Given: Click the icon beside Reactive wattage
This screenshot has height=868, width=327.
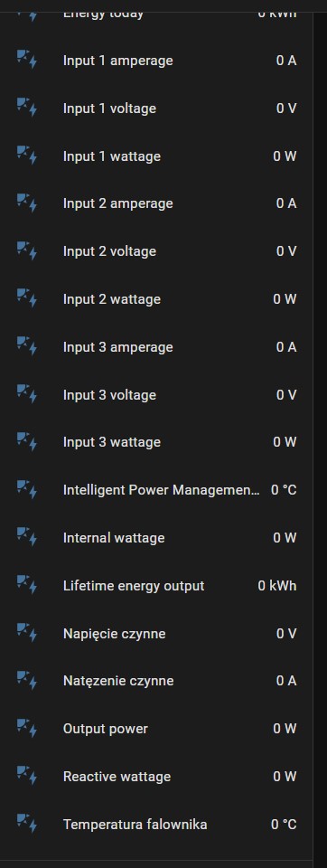Looking at the screenshot, I should 26,776.
